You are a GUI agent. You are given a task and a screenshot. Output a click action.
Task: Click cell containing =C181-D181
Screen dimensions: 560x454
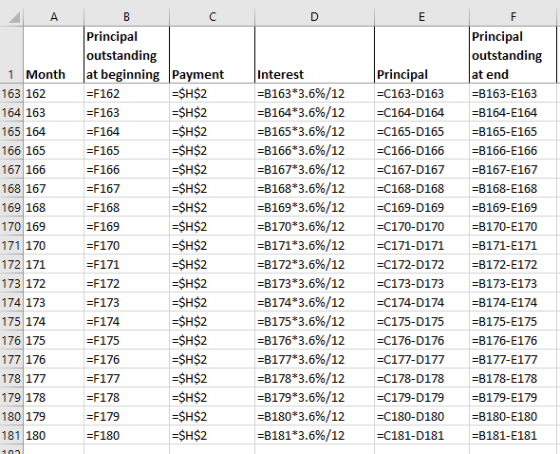coord(422,435)
